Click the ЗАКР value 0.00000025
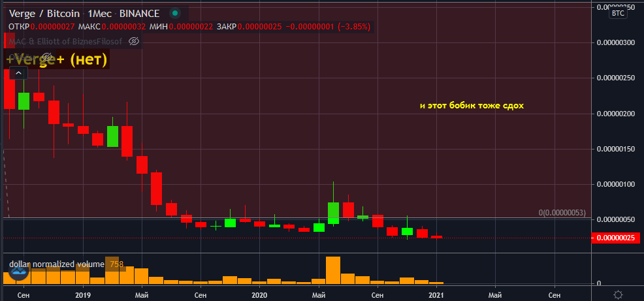The height and width of the screenshot is (301, 644). click(x=259, y=27)
